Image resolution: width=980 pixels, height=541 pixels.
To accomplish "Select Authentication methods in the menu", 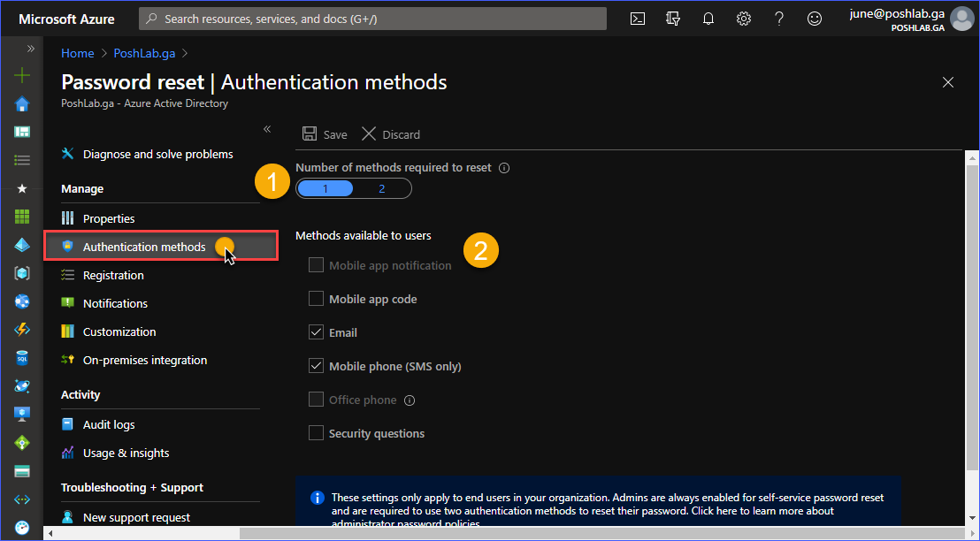I will [x=160, y=246].
